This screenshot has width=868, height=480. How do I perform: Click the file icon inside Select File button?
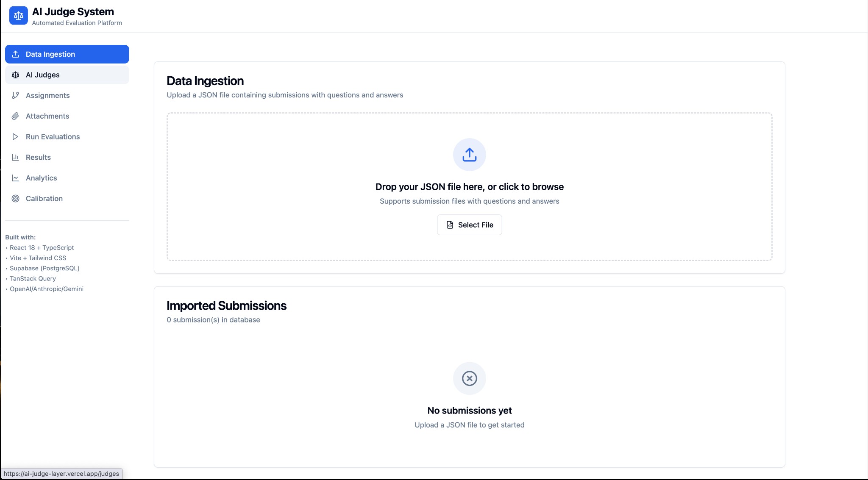(450, 225)
